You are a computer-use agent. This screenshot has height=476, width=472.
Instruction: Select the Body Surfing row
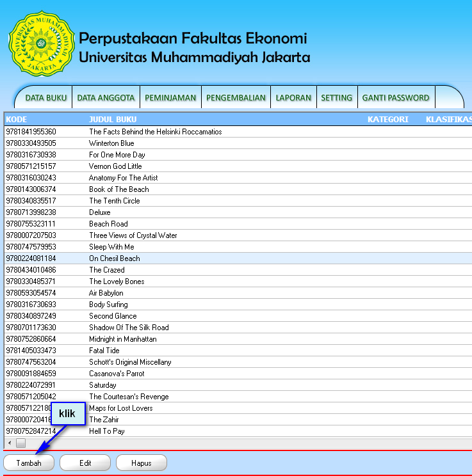click(238, 305)
